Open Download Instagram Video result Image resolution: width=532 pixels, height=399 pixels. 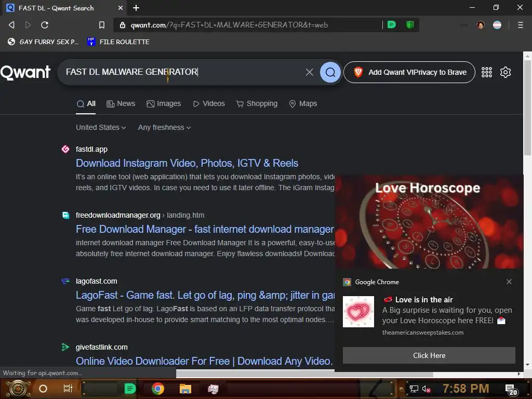coord(187,163)
